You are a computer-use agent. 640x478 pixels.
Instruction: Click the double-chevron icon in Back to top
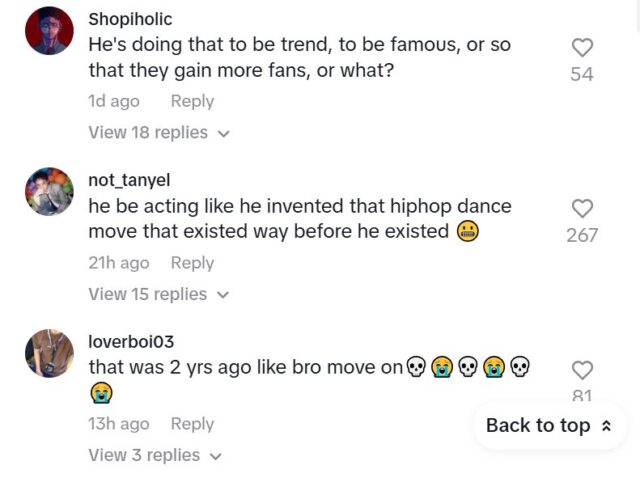click(606, 426)
